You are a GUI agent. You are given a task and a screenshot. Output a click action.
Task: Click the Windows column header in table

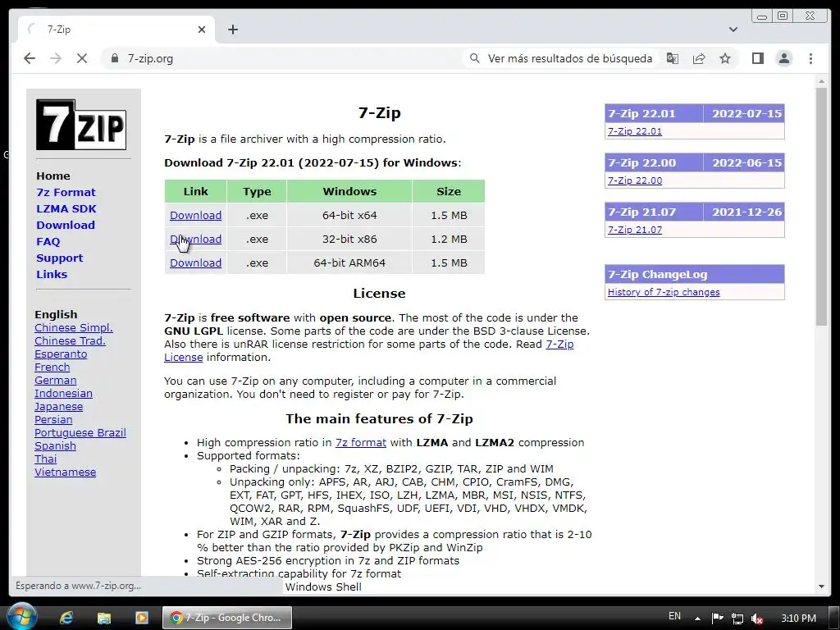coord(349,191)
